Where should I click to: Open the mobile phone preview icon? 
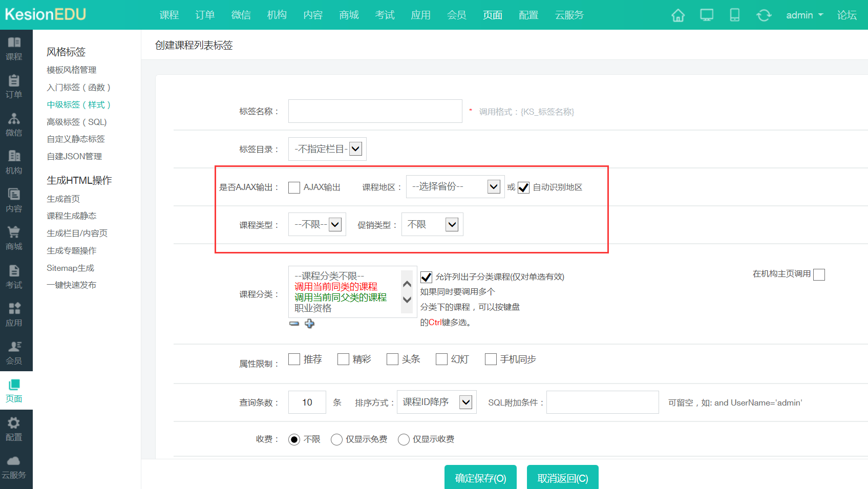(x=734, y=15)
